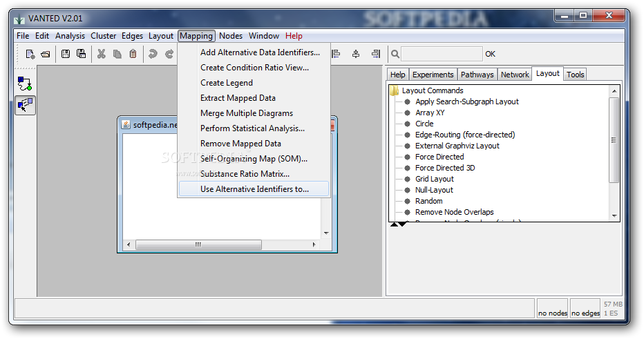Confirm the search with OK
Viewport: 644px width, 339px height.
tap(490, 54)
